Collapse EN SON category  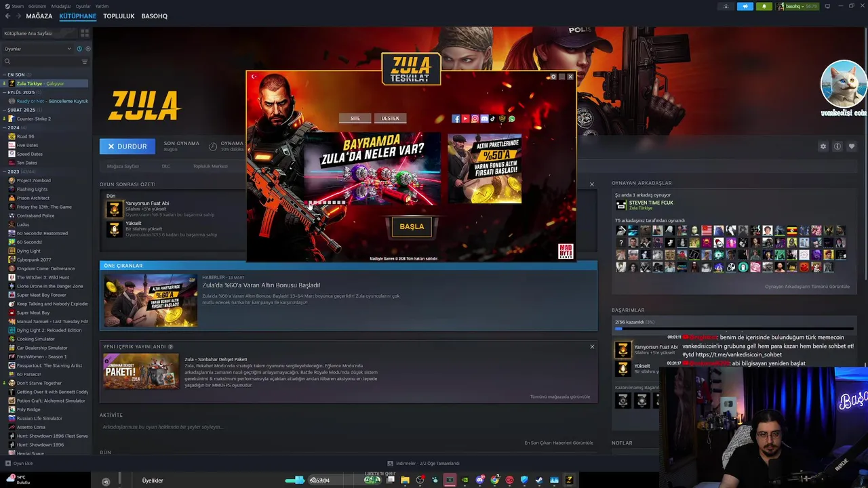pyautogui.click(x=4, y=75)
